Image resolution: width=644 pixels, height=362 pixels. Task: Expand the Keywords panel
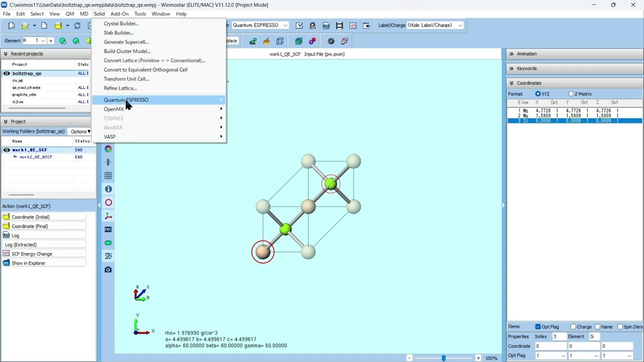511,68
